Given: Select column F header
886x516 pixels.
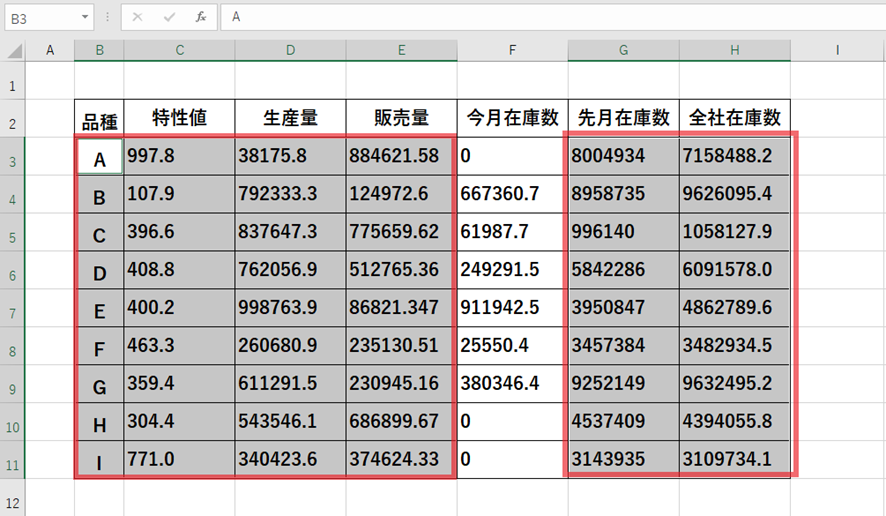Looking at the screenshot, I should (x=513, y=51).
